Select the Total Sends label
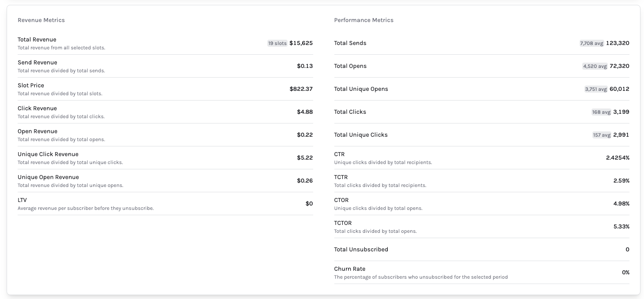This screenshot has width=644, height=299. click(350, 43)
